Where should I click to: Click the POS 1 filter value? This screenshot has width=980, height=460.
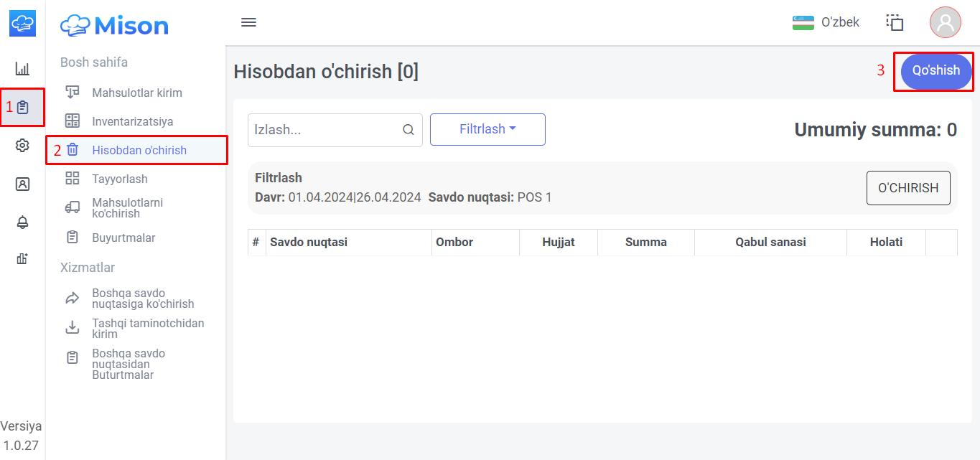point(535,197)
